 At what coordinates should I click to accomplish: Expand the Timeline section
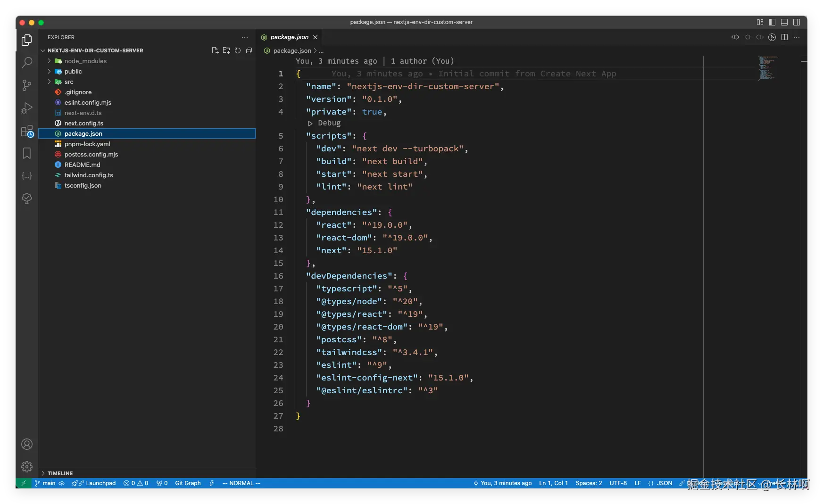(x=147, y=473)
